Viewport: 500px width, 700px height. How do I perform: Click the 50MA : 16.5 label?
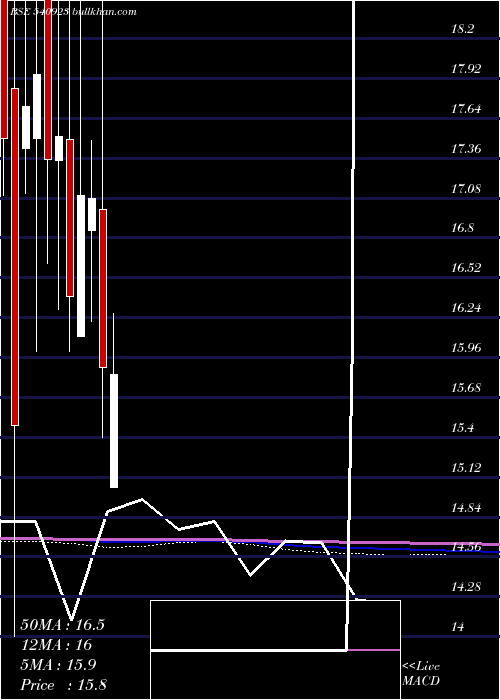[62, 625]
